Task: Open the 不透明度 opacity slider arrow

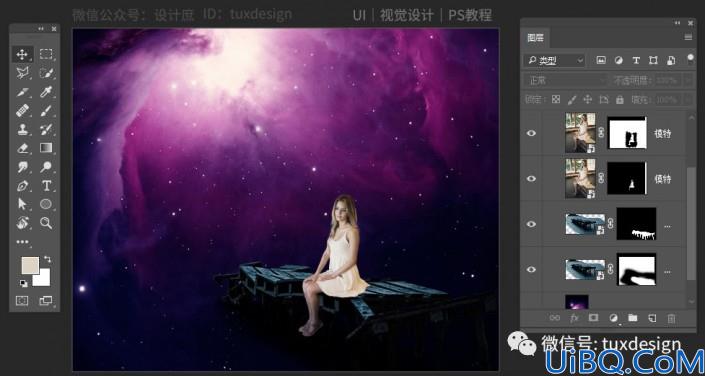Action: click(688, 81)
